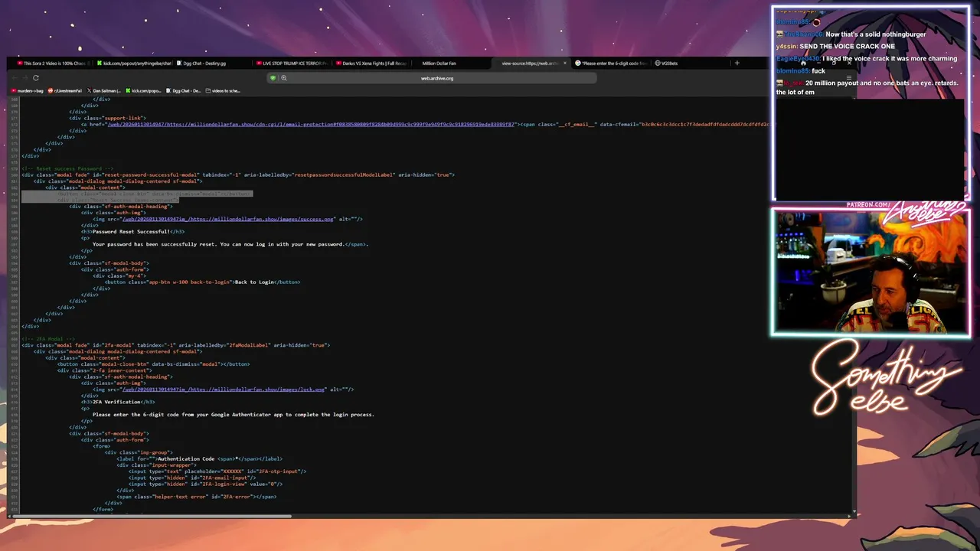The image size is (980, 551).
Task: Follow the cdn-cgi email-protection link in source
Action: coord(312,124)
